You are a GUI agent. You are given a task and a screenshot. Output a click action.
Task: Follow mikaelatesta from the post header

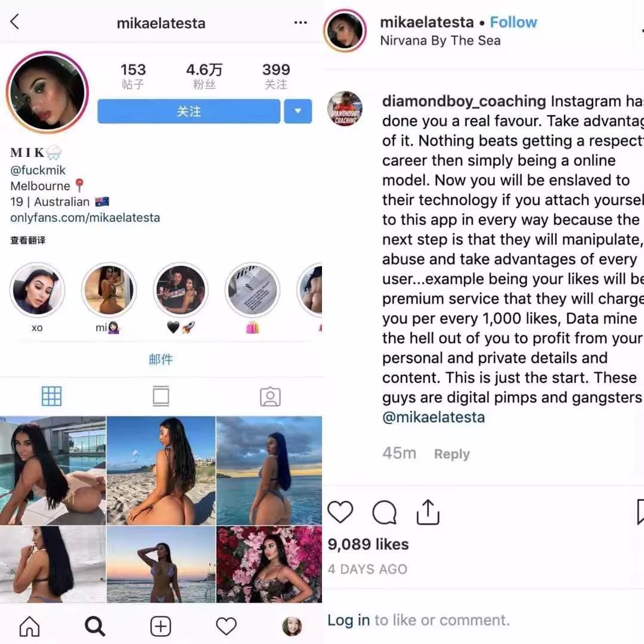tap(513, 22)
